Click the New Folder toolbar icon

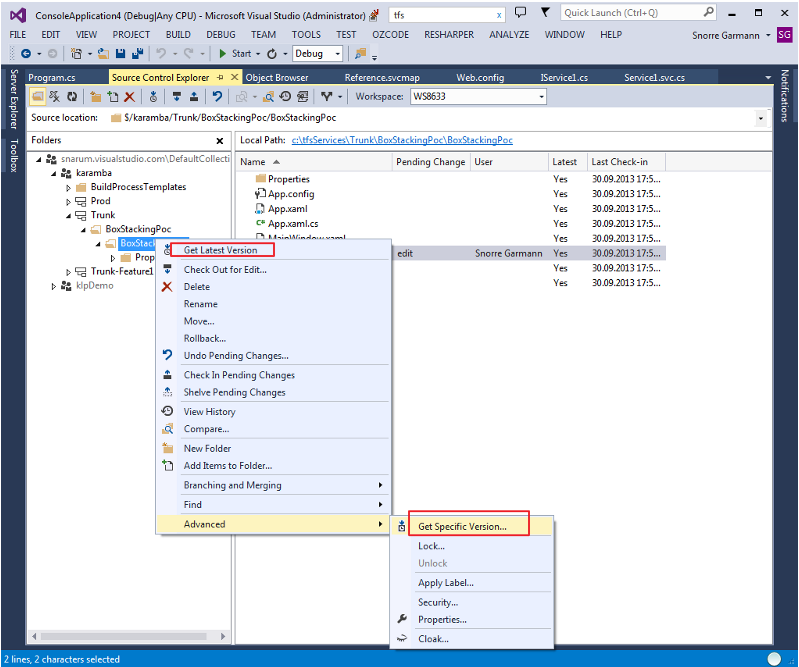coord(95,96)
